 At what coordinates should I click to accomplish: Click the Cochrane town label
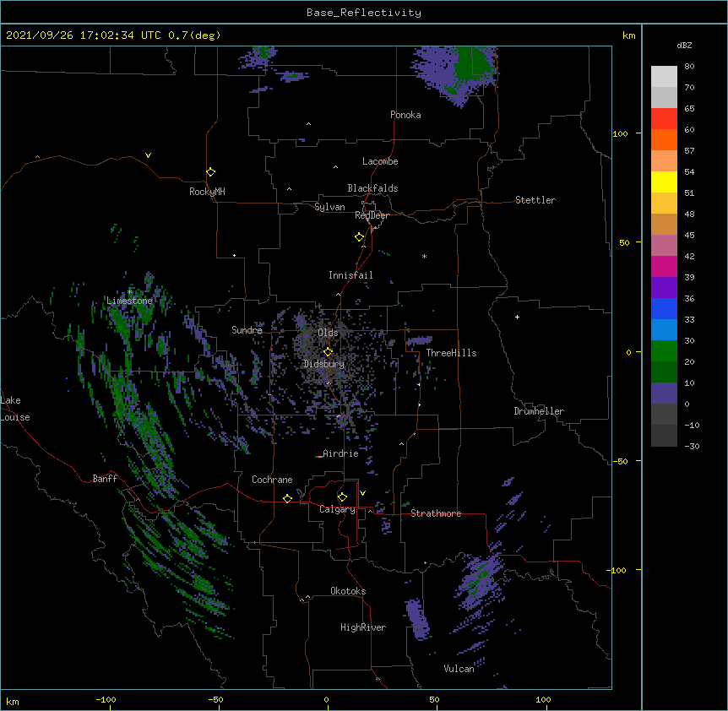coord(272,480)
